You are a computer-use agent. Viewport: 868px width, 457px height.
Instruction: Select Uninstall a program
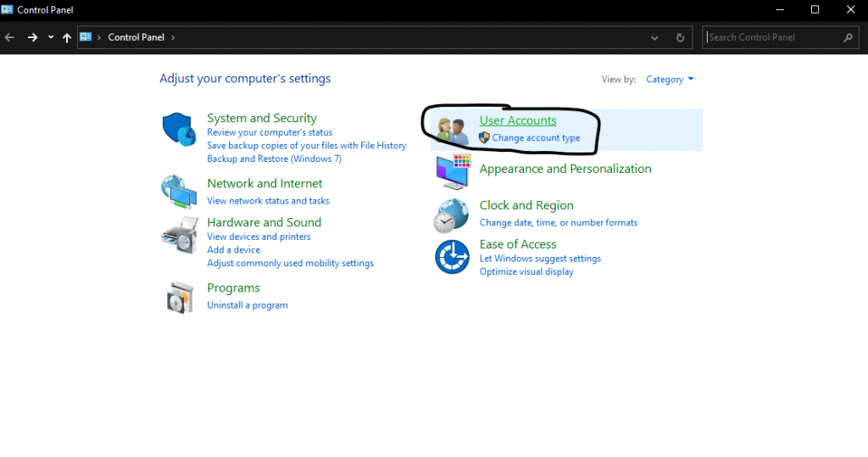pyautogui.click(x=248, y=305)
